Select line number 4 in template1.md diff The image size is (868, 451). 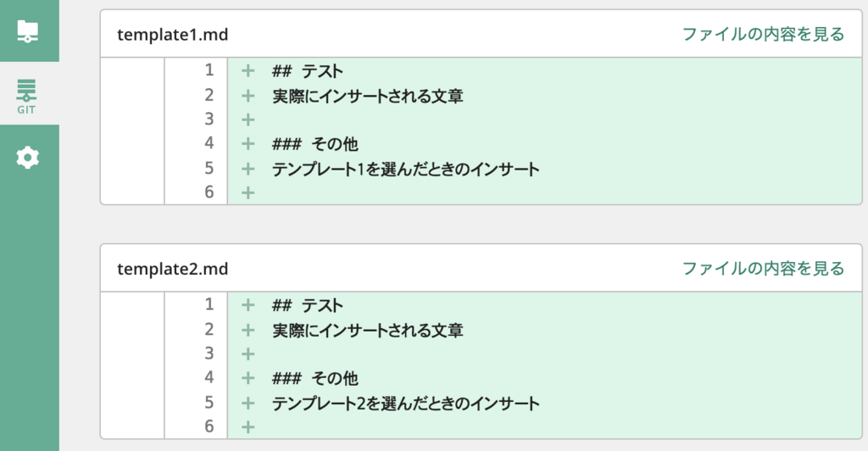[209, 143]
